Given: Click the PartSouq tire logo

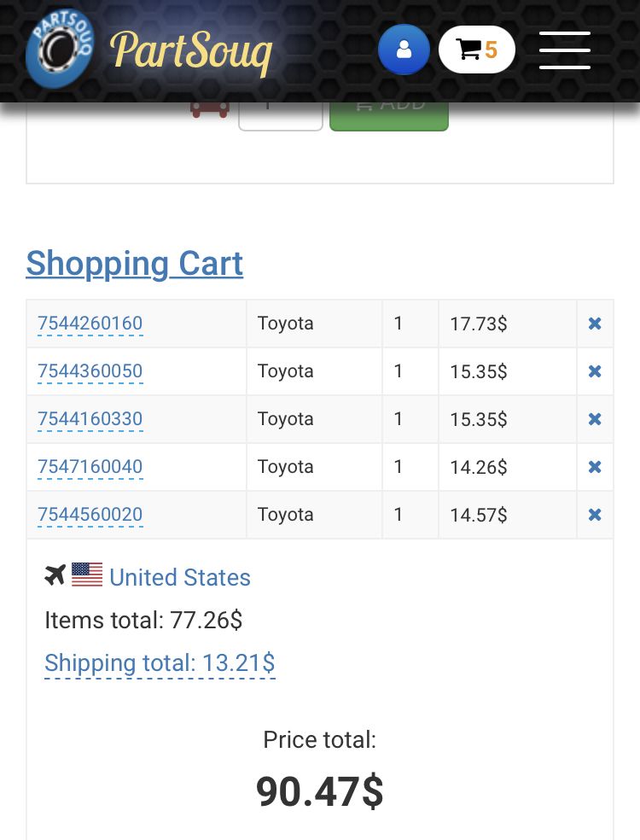Looking at the screenshot, I should [x=60, y=48].
